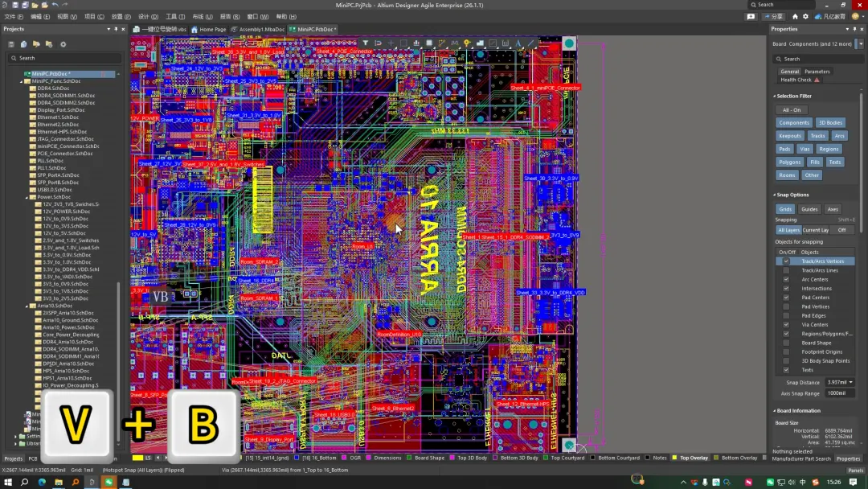Switch to Home Page tab
Screen dimensions: 868x489
(x=209, y=29)
